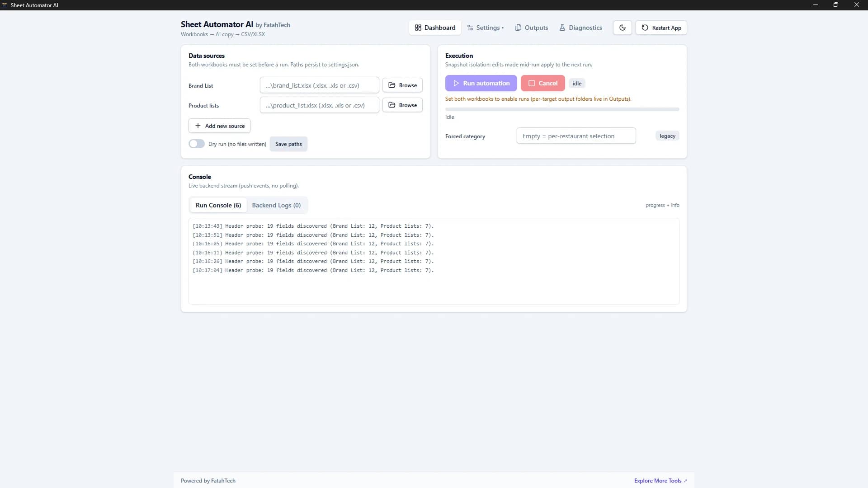Switch to Backend Logs (0) tab

coord(276,205)
